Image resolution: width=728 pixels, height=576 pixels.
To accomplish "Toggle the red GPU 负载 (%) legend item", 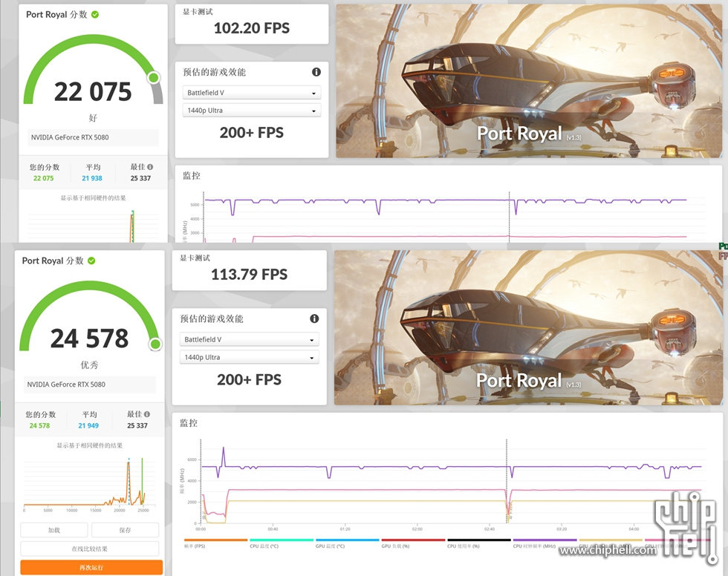I will coord(413,543).
